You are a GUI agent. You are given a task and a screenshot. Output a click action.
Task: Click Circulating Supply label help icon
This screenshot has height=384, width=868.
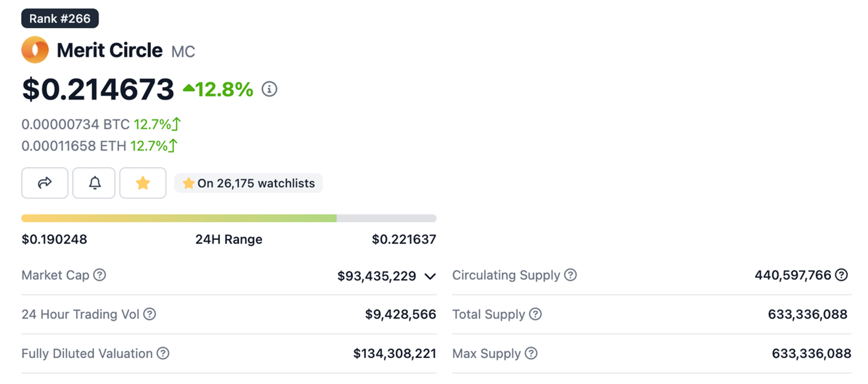[x=570, y=275]
